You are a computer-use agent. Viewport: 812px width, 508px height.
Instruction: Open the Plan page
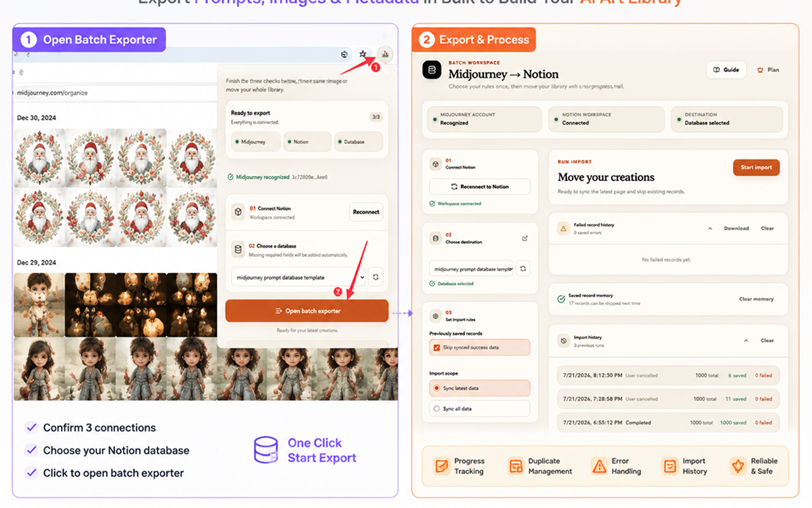click(x=768, y=70)
